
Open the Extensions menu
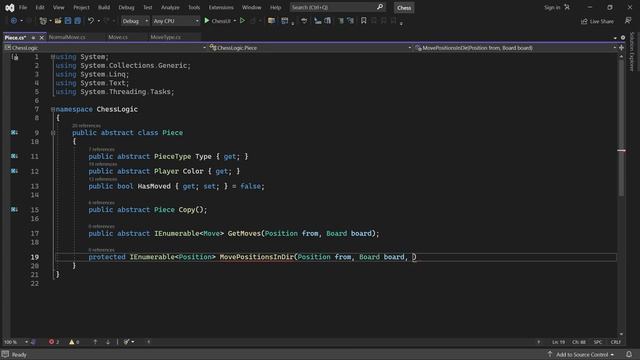(221, 7)
